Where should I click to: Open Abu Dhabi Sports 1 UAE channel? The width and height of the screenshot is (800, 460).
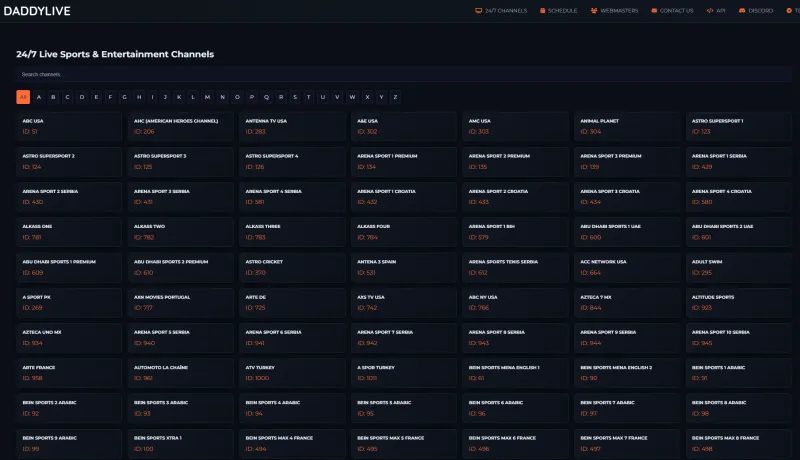(629, 231)
